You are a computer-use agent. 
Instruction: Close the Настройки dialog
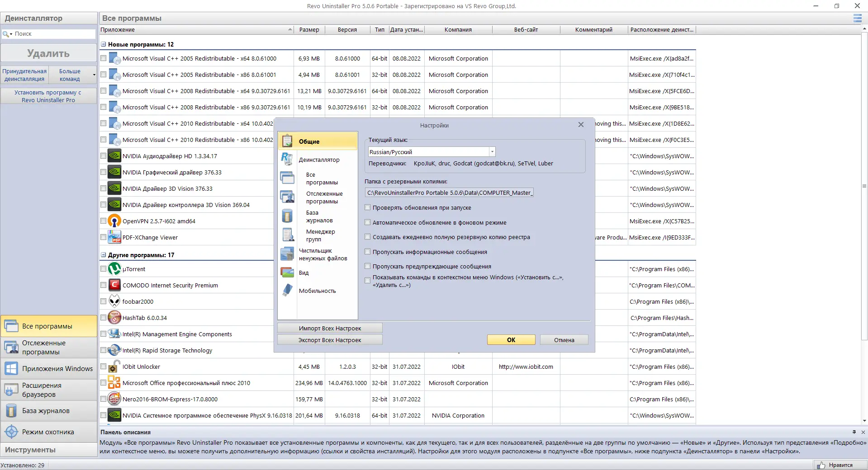[581, 125]
